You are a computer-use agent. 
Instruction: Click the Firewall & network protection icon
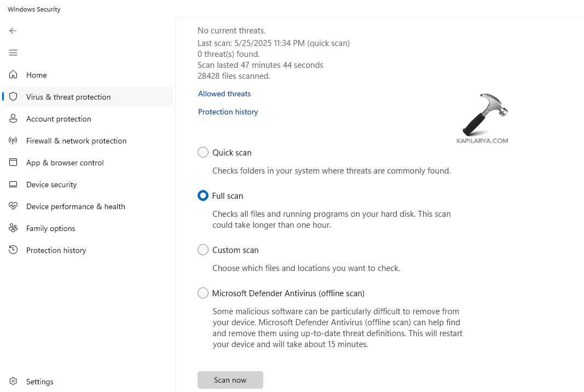(x=13, y=141)
